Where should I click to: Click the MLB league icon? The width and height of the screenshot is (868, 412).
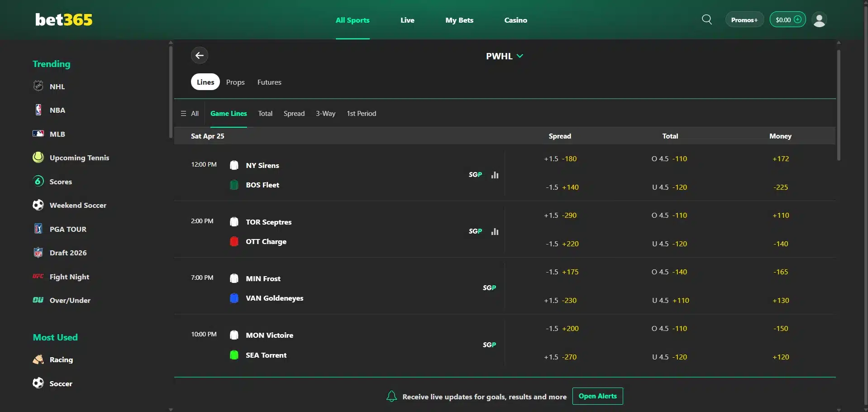[38, 134]
